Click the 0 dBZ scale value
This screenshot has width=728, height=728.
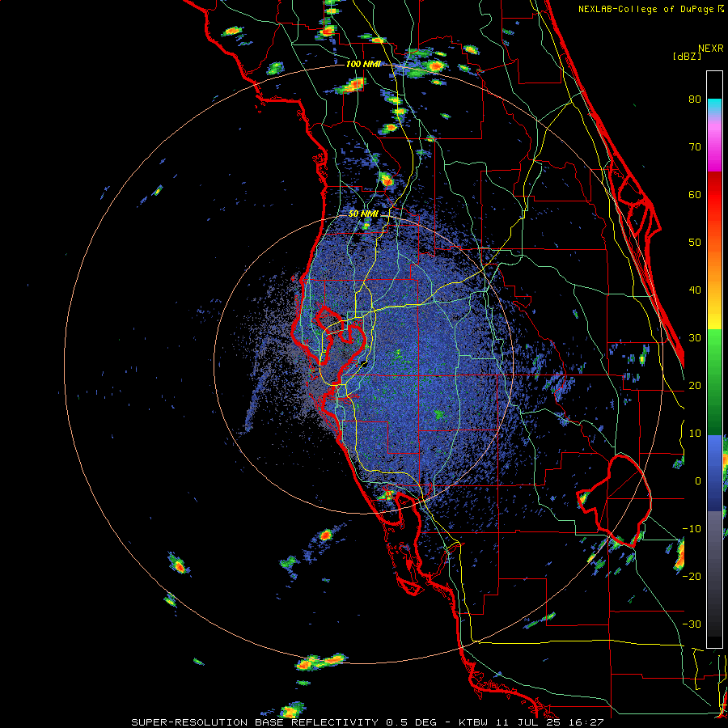pos(698,481)
